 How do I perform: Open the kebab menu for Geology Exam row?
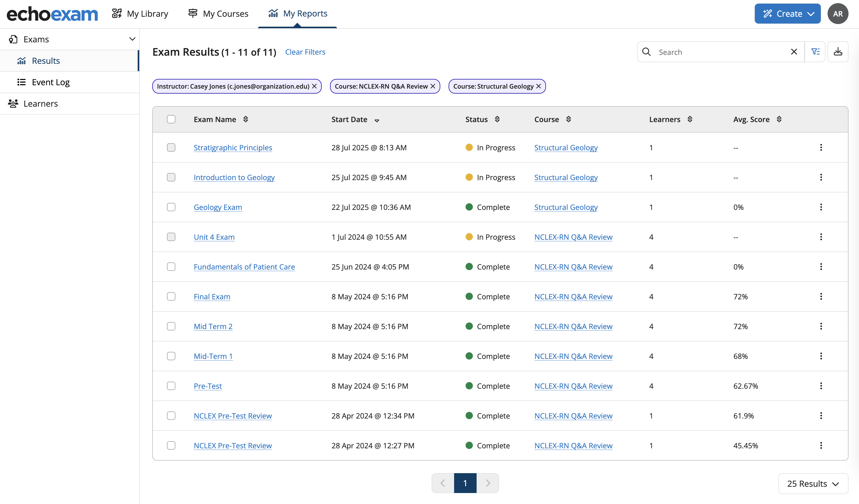[x=821, y=207]
